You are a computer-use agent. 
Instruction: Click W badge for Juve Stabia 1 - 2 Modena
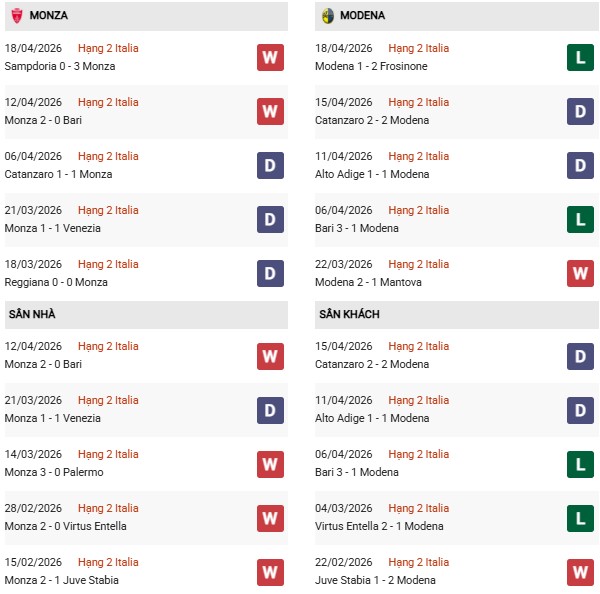tap(580, 571)
